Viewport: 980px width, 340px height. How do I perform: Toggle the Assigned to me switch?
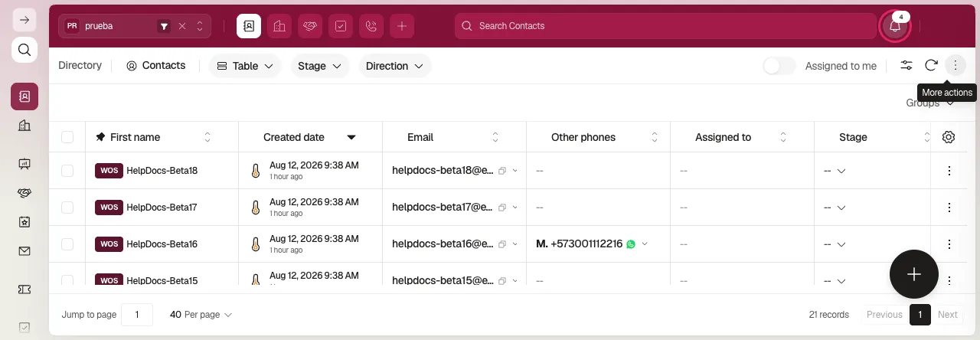[779, 66]
